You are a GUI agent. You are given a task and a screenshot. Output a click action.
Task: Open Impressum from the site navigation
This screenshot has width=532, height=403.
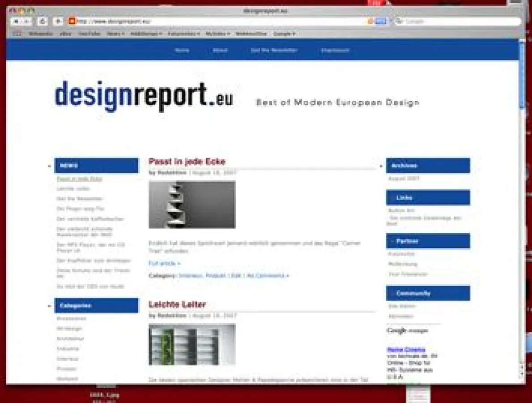[x=335, y=50]
